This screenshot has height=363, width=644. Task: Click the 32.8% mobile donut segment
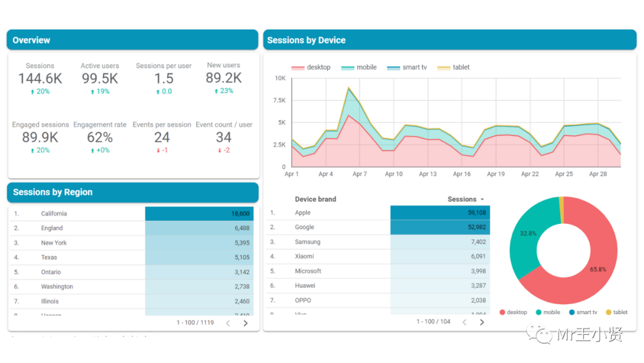pyautogui.click(x=528, y=234)
